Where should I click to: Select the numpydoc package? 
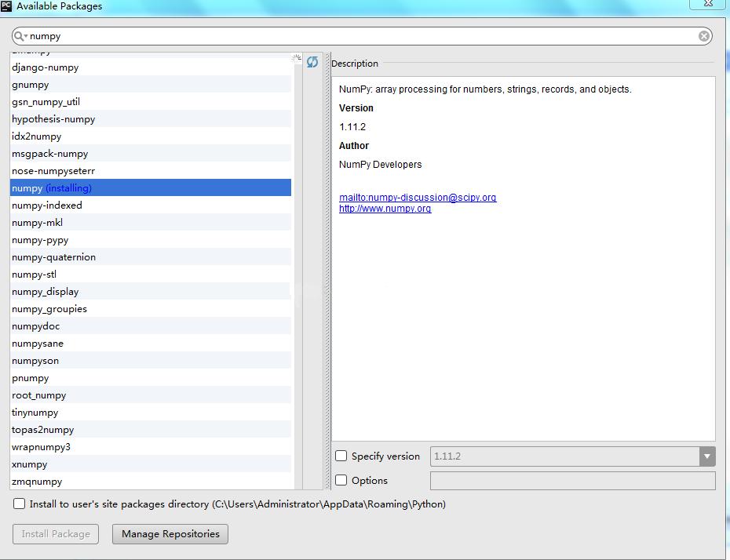(x=35, y=326)
